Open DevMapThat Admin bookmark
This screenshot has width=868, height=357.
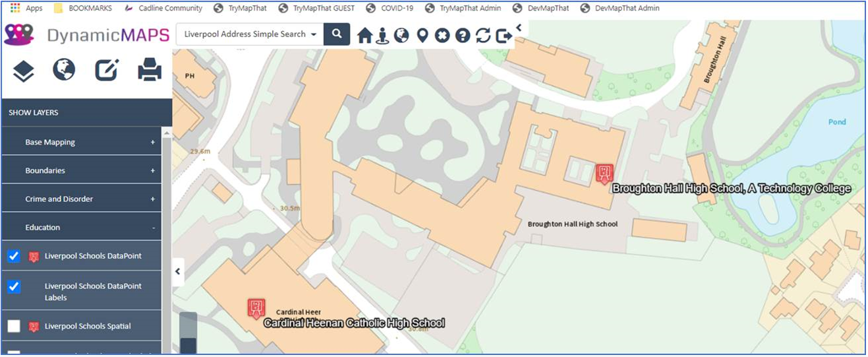pyautogui.click(x=620, y=8)
